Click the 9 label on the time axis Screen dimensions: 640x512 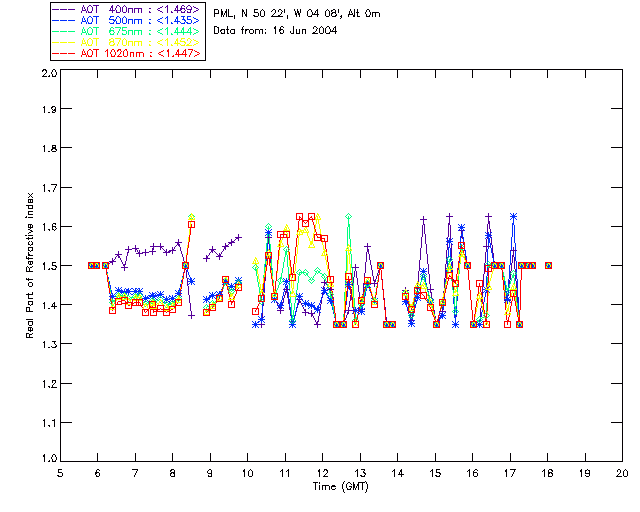pyautogui.click(x=210, y=473)
